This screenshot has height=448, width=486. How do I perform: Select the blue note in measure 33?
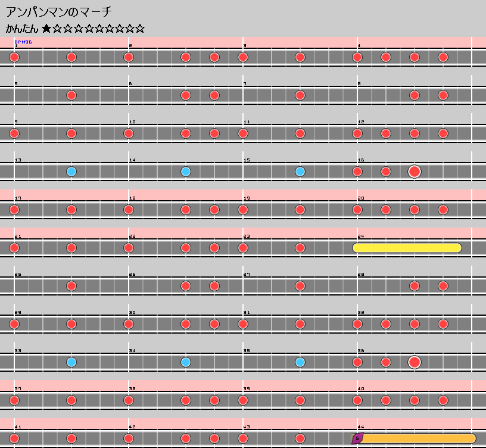coord(71,362)
